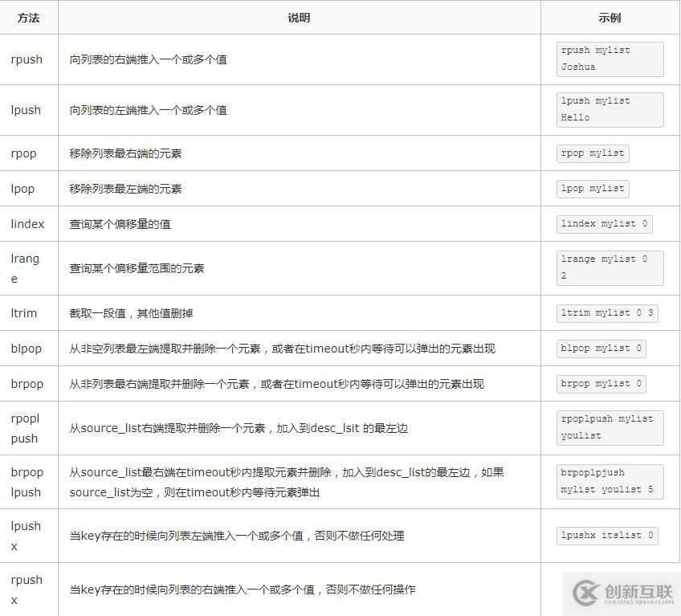Click the lpushx key-exists description
681x616 pixels.
237,536
